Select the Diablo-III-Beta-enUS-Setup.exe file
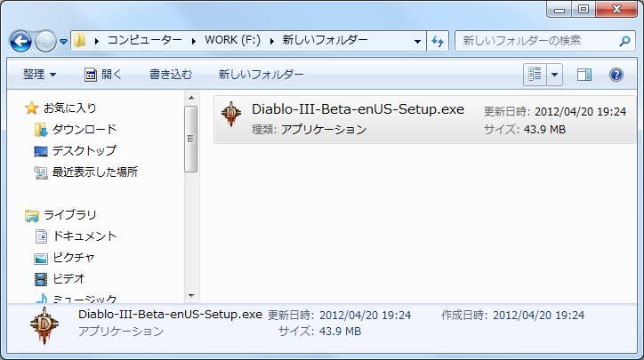Image resolution: width=644 pixels, height=360 pixels. click(424, 119)
